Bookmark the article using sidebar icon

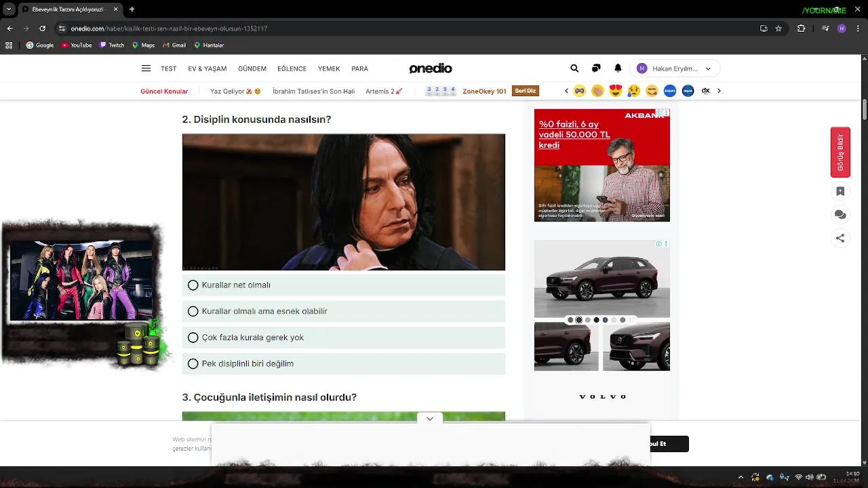click(x=840, y=191)
